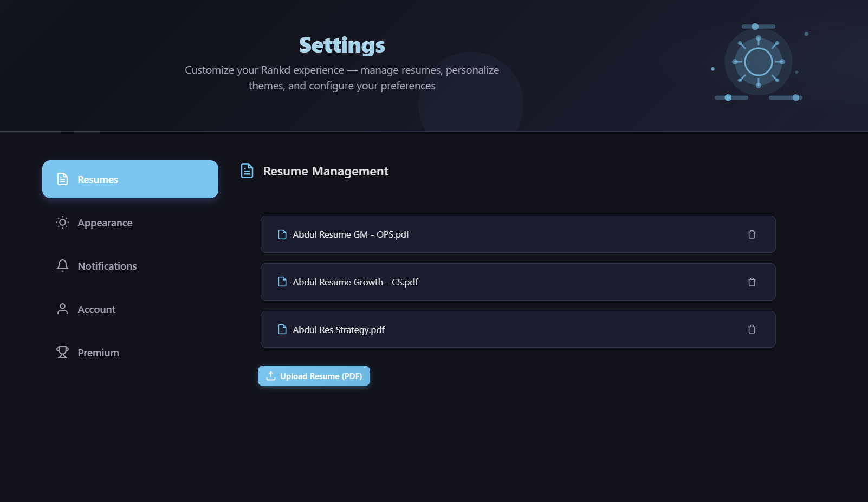The width and height of the screenshot is (868, 502).
Task: Click the document icon next to Resumes
Action: (62, 179)
